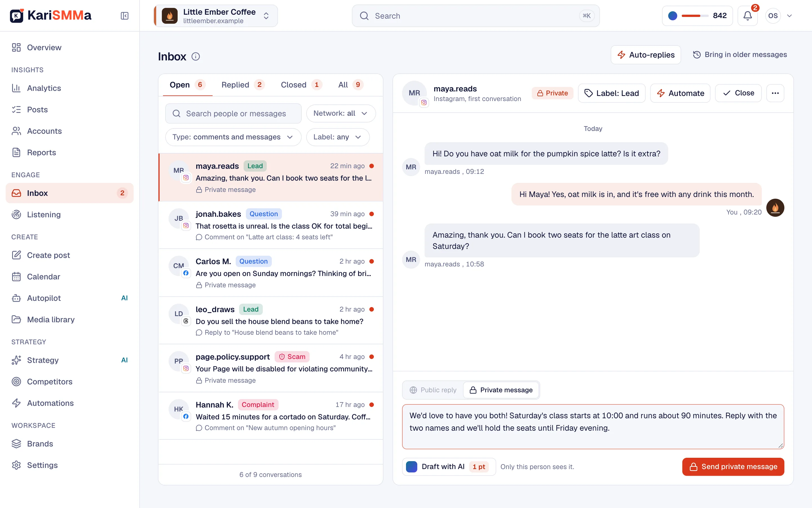Click the MR avatar in conversation header
The height and width of the screenshot is (508, 812).
[x=414, y=93]
